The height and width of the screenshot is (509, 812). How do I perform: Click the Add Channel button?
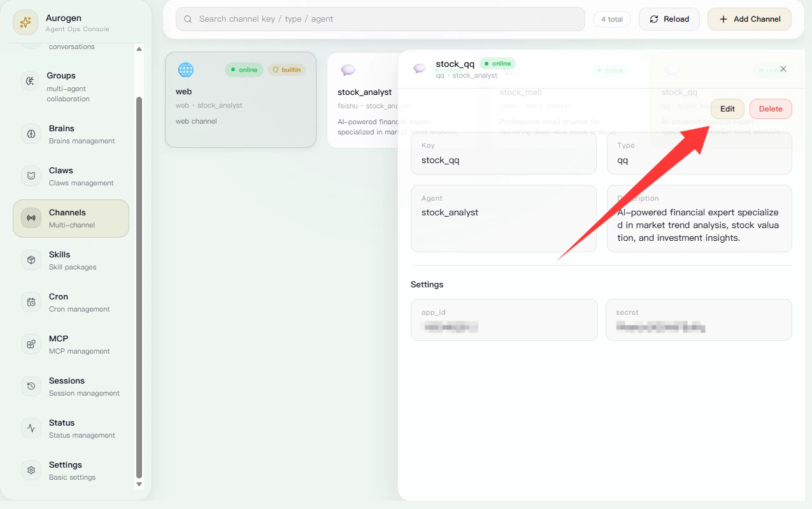750,19
